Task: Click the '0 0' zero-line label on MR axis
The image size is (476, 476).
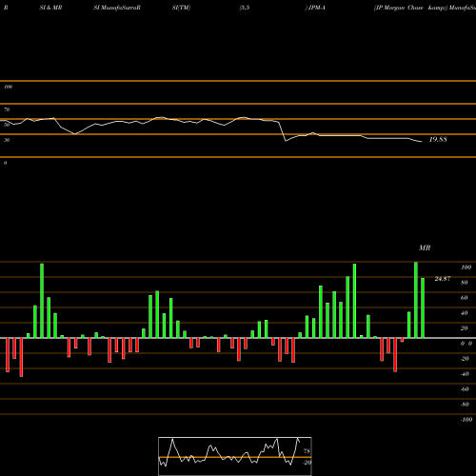Action: (x=466, y=344)
